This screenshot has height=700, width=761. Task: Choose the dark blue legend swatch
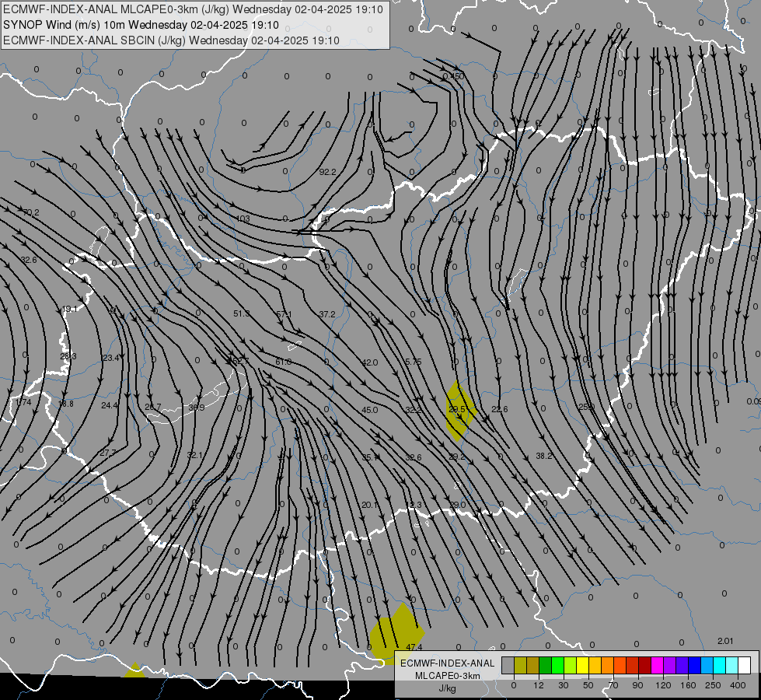pyautogui.click(x=695, y=665)
